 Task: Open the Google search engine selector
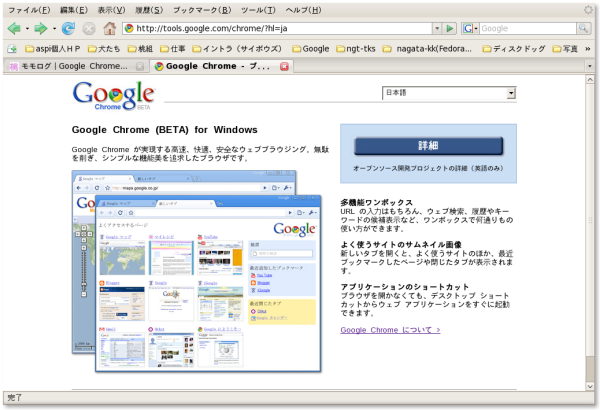click(470, 28)
